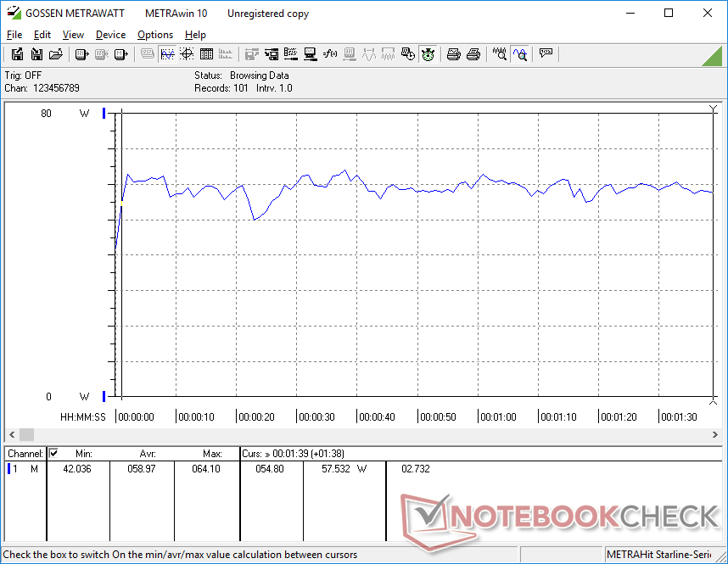728x564 pixels.
Task: Click the right scroll arrow of timeline
Action: (x=715, y=434)
